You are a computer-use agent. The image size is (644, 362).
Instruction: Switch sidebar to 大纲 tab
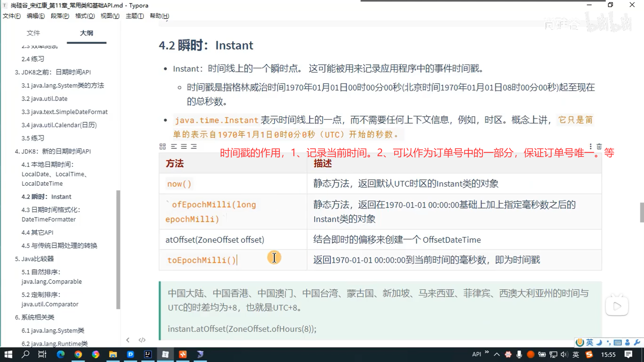coord(87,33)
